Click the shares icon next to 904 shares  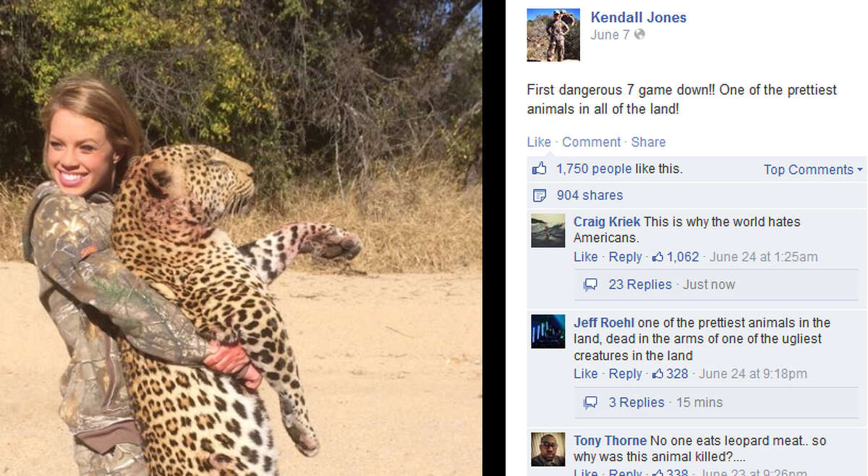(539, 195)
